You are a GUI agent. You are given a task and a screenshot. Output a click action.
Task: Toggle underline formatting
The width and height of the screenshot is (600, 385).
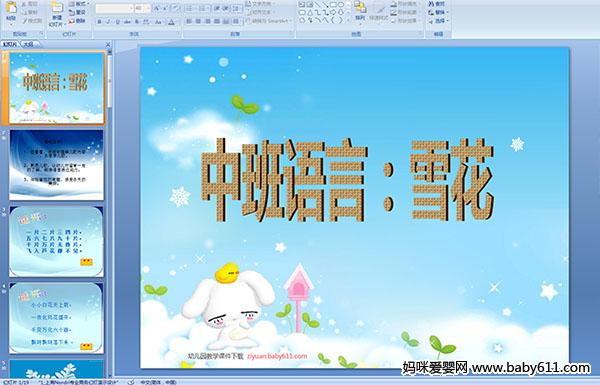(x=117, y=22)
